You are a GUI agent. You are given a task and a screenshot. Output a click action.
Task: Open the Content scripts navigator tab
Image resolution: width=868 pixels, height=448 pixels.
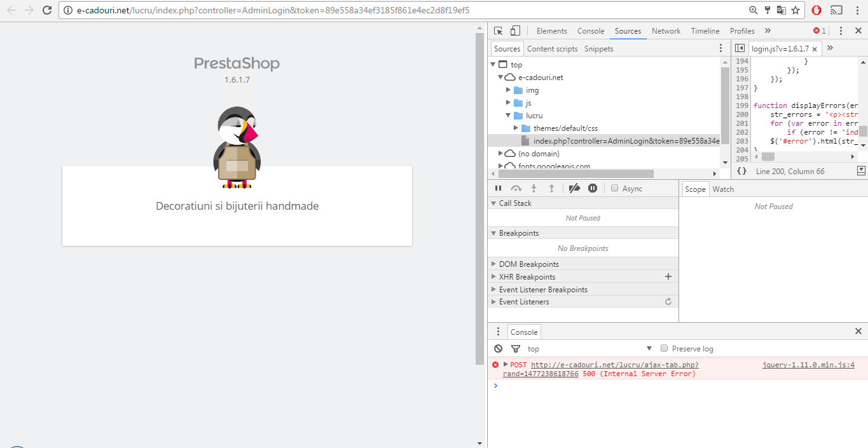552,48
